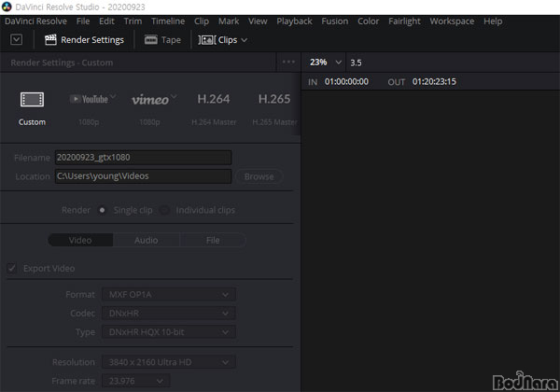This screenshot has width=560, height=392.
Task: Open the Vimeo preset dropdown arrow
Action: point(174,96)
